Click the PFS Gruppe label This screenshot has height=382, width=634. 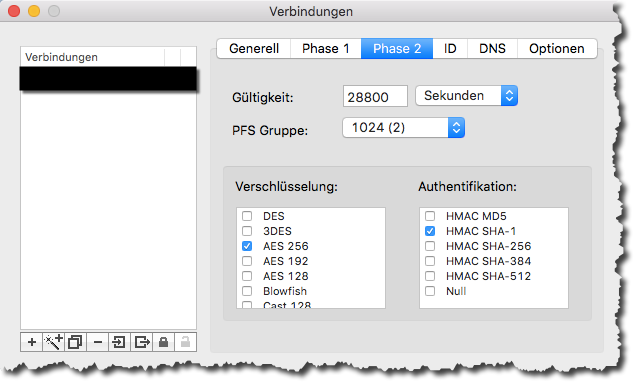coord(270,131)
